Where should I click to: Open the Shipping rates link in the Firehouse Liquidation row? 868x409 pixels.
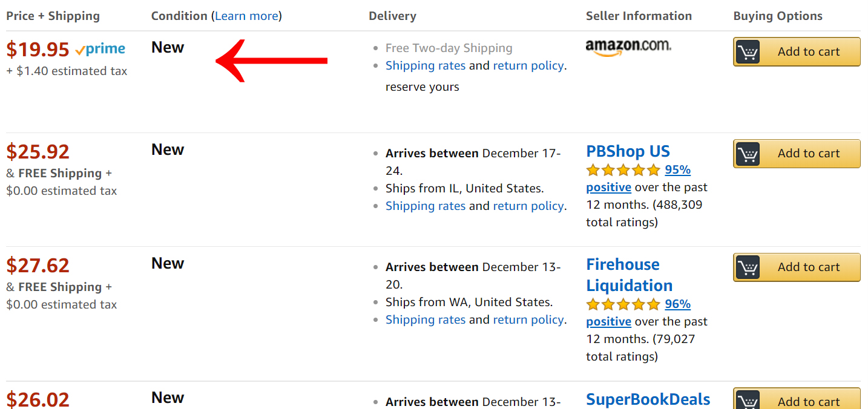[x=426, y=319]
